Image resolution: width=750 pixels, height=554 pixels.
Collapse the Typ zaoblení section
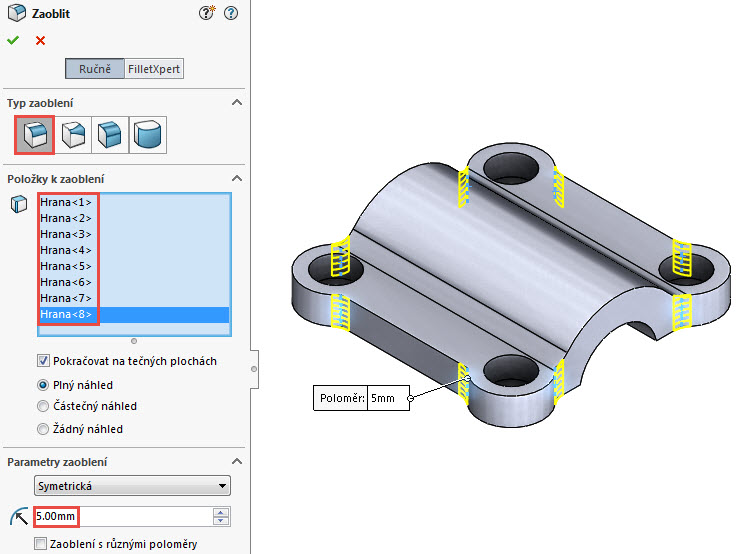coord(237,102)
